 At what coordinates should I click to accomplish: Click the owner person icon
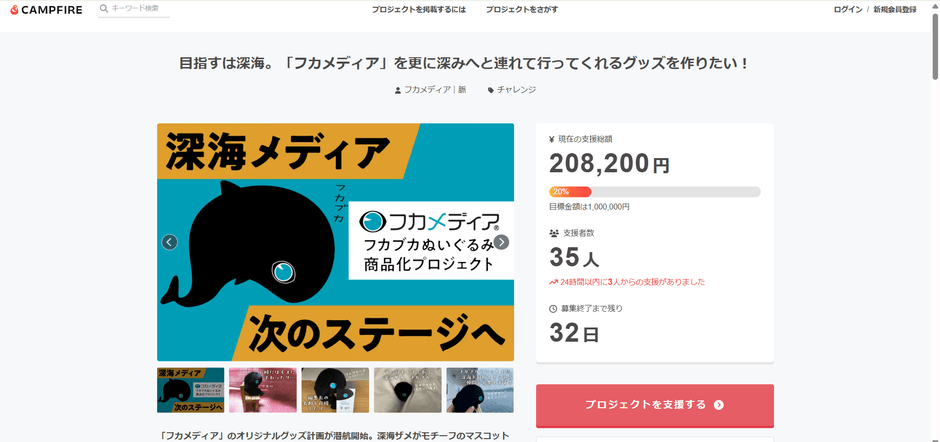pyautogui.click(x=398, y=90)
